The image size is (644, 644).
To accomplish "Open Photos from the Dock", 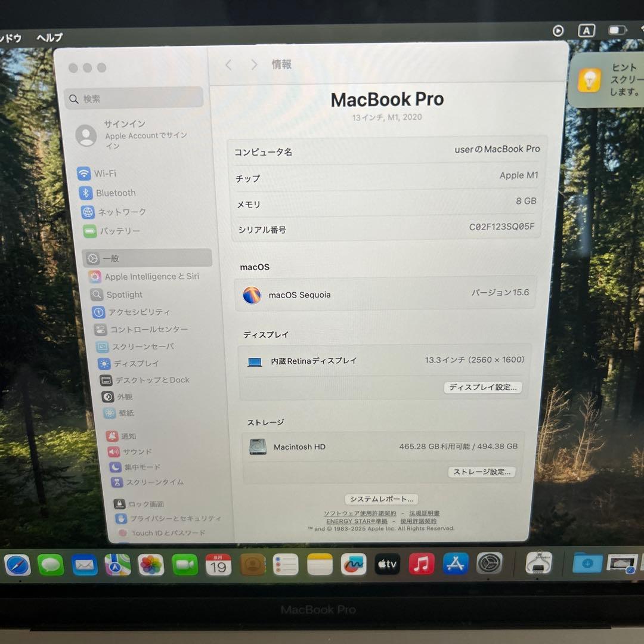I will (151, 565).
